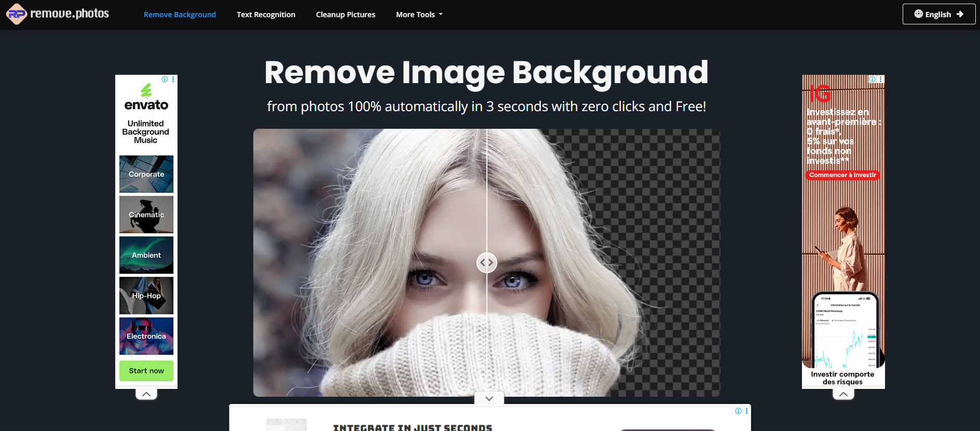Open the Envato ad options menu icon
Image resolution: width=980 pixels, height=431 pixels.
(173, 79)
